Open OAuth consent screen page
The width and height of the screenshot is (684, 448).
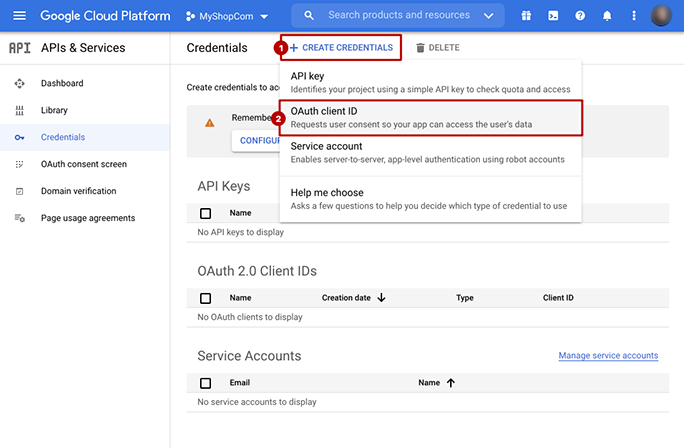pyautogui.click(x=84, y=164)
